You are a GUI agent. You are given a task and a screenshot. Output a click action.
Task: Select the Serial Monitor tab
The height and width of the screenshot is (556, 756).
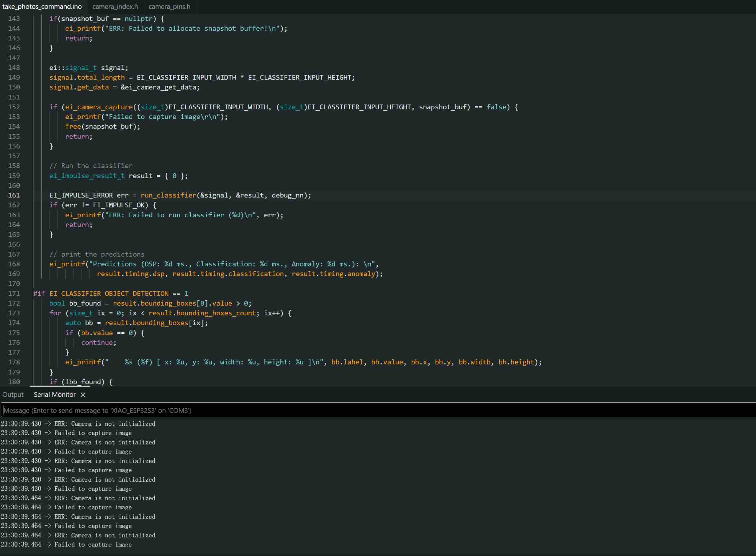click(x=55, y=395)
